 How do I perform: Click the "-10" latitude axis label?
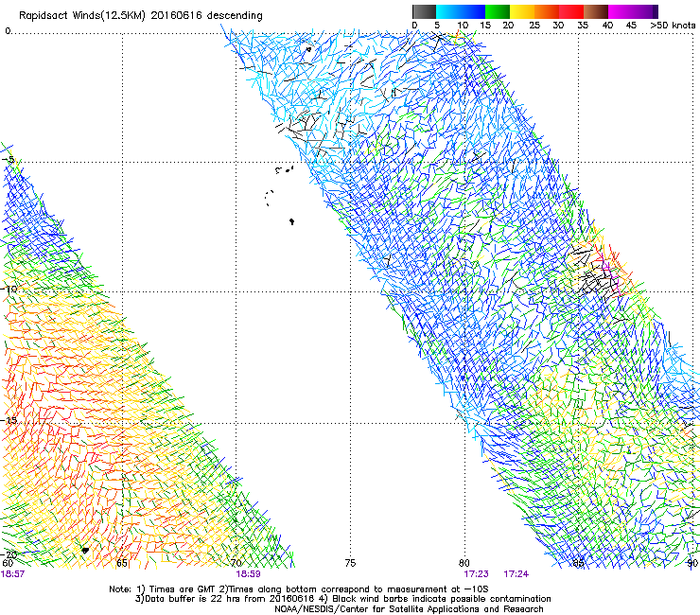tap(9, 289)
